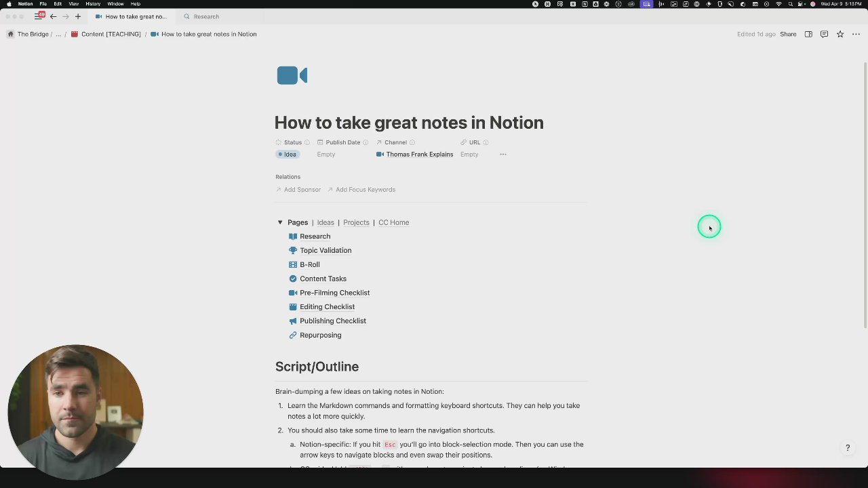Favorite the page with star icon
The height and width of the screenshot is (488, 868).
click(840, 34)
